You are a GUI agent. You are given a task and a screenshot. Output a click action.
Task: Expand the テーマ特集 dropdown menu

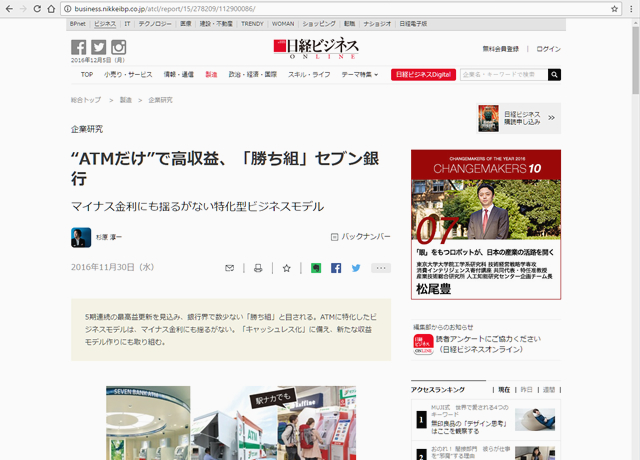360,75
